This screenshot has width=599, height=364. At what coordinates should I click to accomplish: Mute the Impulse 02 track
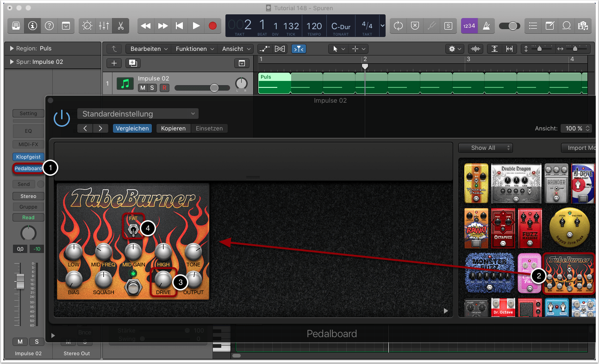(x=143, y=88)
